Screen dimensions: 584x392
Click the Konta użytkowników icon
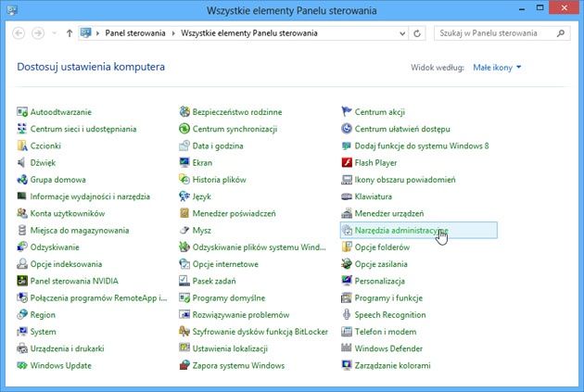click(22, 213)
